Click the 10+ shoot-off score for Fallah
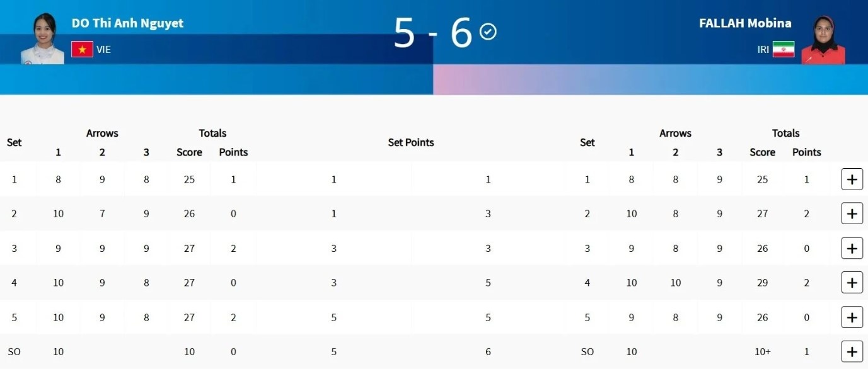Screen dimensions: 868x369 (x=762, y=351)
